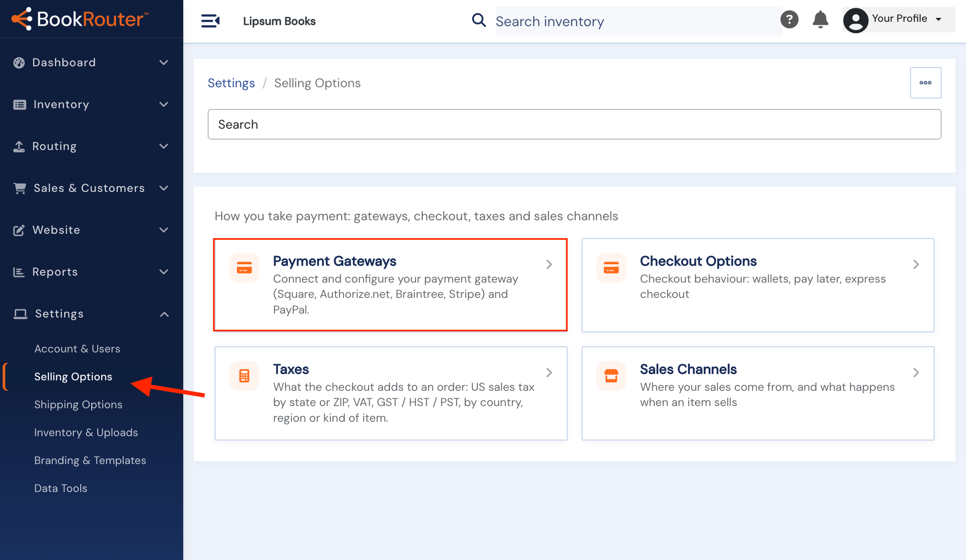Click the Taxes calculator icon
The width and height of the screenshot is (966, 560).
[x=244, y=376]
